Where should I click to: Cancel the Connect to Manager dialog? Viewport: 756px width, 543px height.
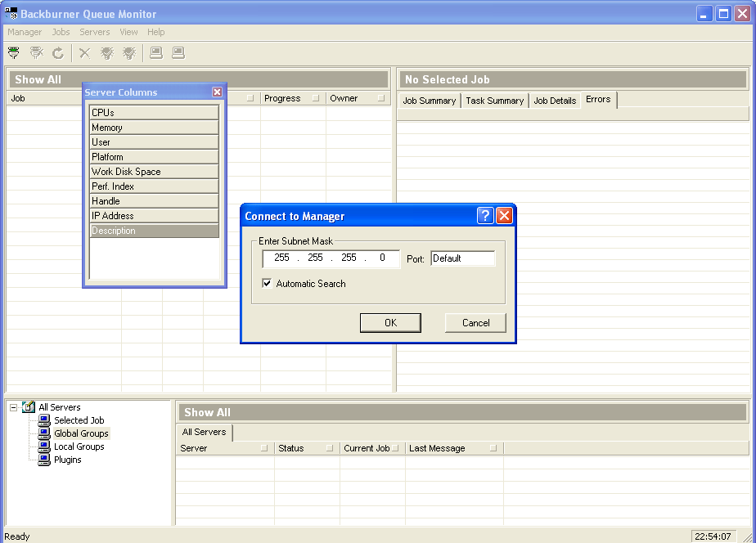click(475, 323)
